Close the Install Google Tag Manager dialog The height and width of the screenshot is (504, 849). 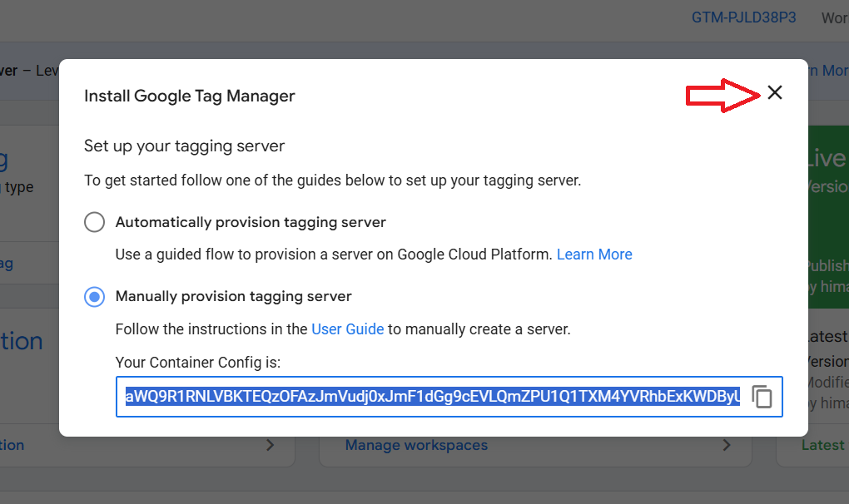[x=775, y=92]
